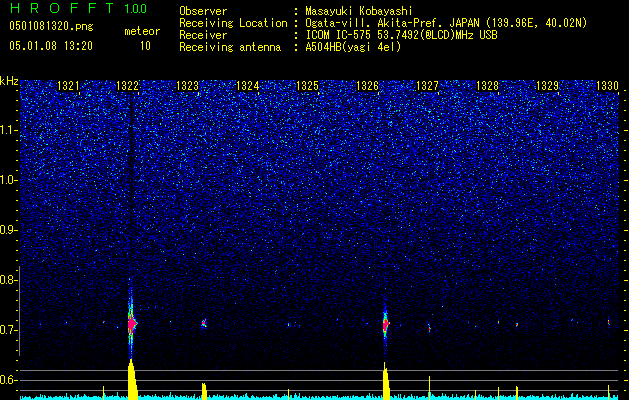Select the large meteor echo near 1322
Image resolution: width=629 pixels, height=400 pixels.
click(x=132, y=323)
